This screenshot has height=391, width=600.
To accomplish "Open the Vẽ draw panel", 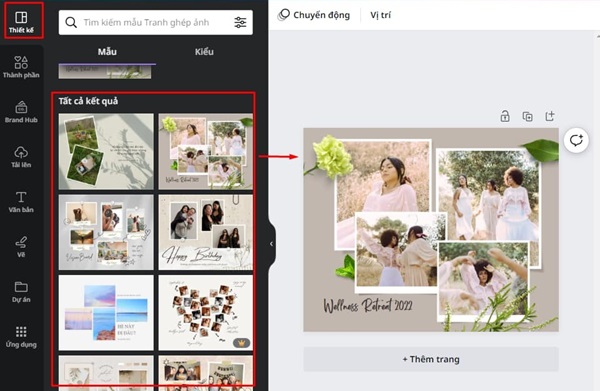I will [21, 247].
